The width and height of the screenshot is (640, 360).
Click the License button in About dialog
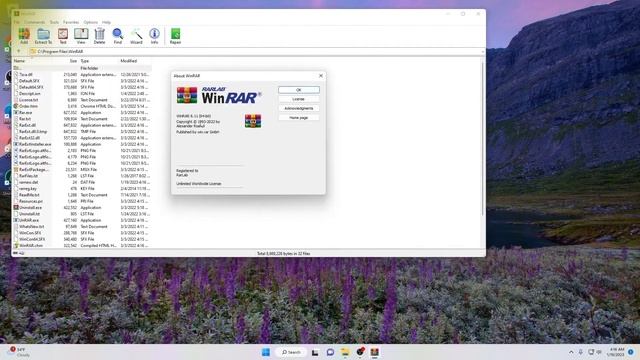click(x=299, y=99)
